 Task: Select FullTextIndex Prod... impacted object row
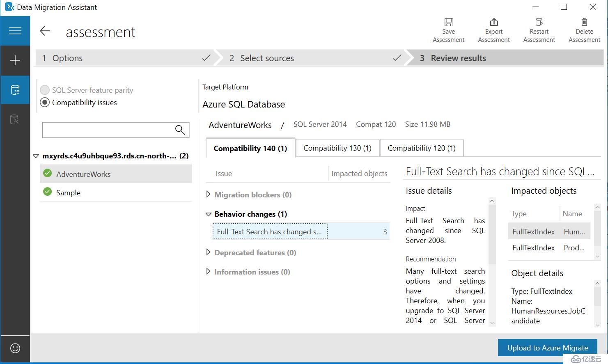point(549,247)
